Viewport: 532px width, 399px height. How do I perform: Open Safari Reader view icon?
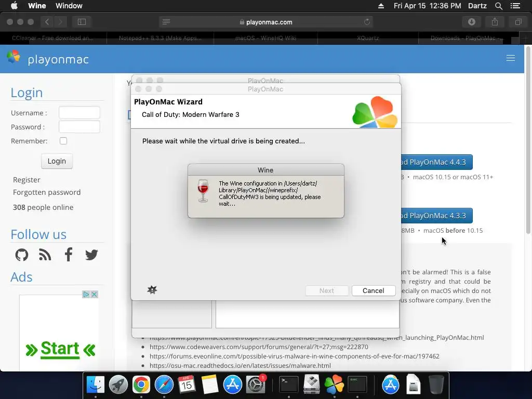coord(166,22)
